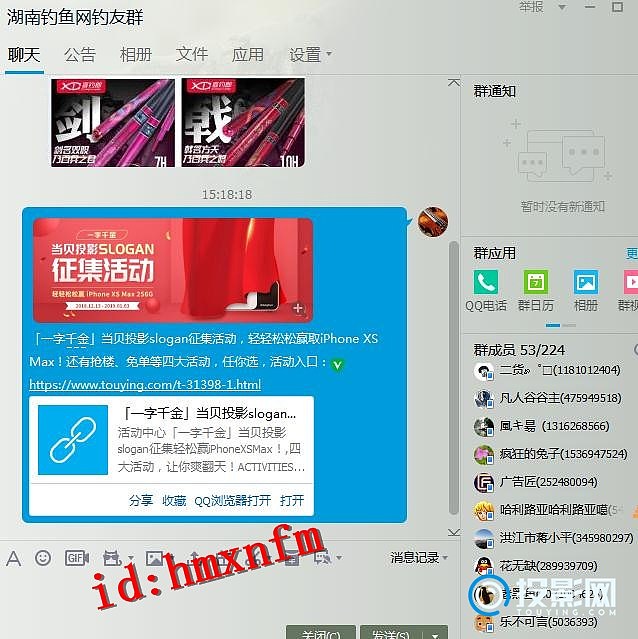Open the 戟 fishing rod image

[x=243, y=123]
